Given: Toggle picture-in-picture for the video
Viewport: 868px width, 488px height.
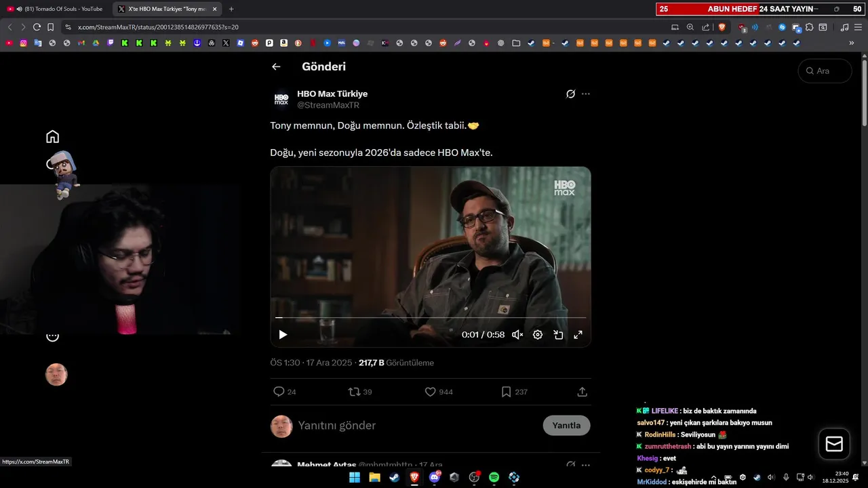Looking at the screenshot, I should click(558, 335).
